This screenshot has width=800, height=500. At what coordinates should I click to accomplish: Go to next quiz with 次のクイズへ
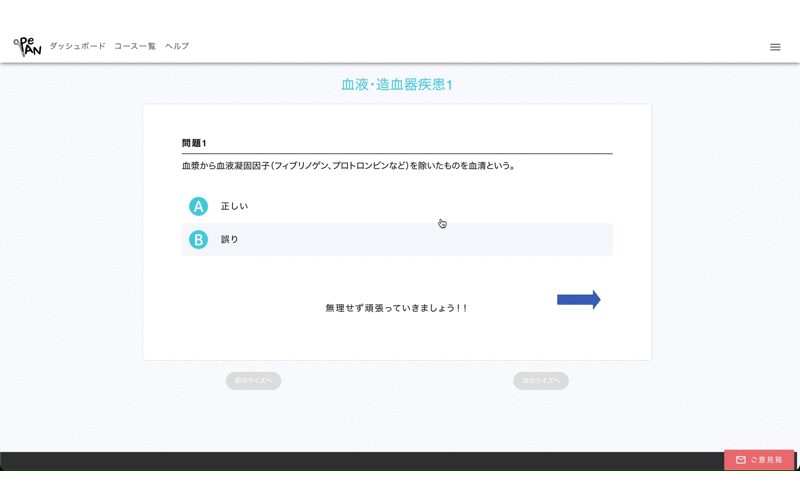point(541,381)
